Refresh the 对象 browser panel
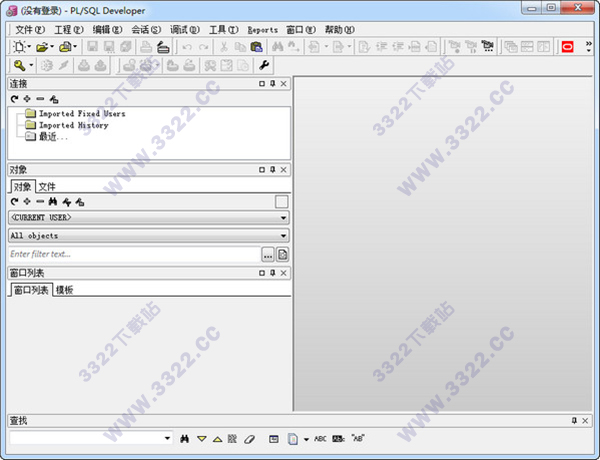The image size is (600, 460). click(15, 201)
